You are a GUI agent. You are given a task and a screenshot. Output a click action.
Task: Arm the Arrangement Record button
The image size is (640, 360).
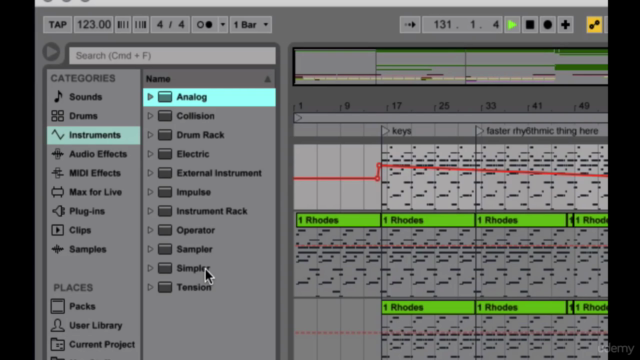point(548,25)
